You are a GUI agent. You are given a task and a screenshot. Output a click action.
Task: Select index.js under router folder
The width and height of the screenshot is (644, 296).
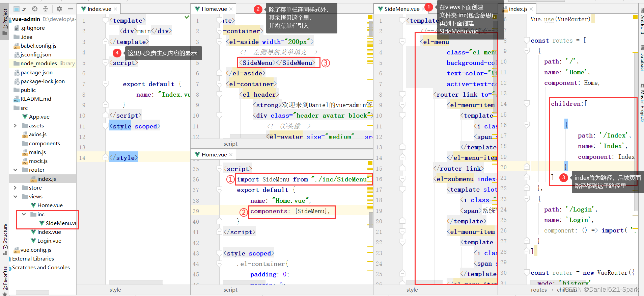pyautogui.click(x=43, y=179)
